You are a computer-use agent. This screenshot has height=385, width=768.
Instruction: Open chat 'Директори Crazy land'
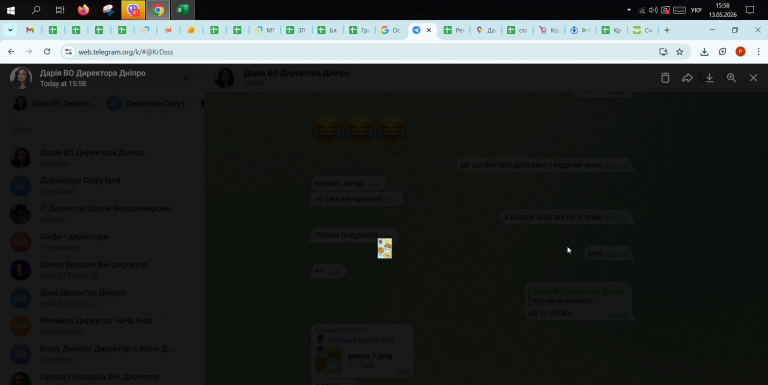point(102,186)
